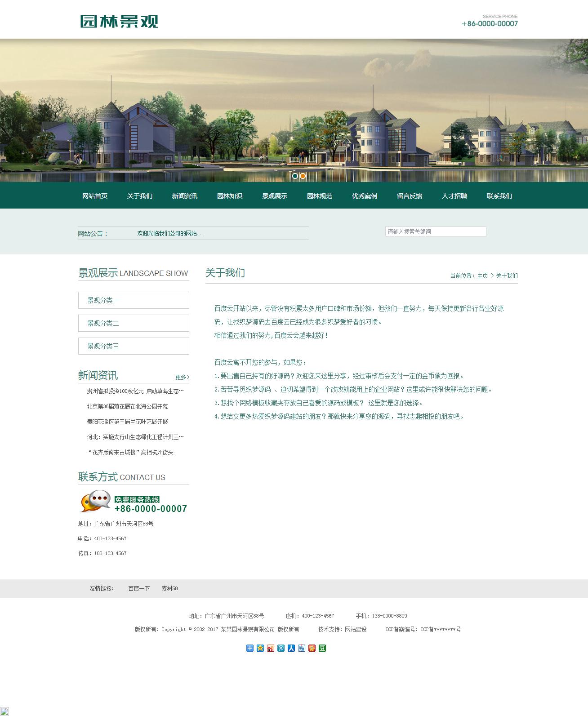The height and width of the screenshot is (716, 588).
Task: Share via the Tencent Weibo icon
Action: tap(281, 648)
